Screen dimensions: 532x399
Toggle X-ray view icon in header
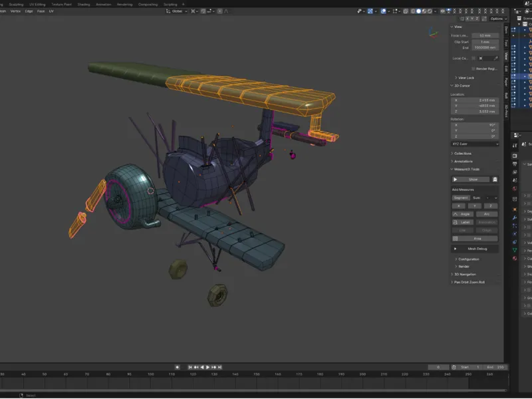click(406, 11)
